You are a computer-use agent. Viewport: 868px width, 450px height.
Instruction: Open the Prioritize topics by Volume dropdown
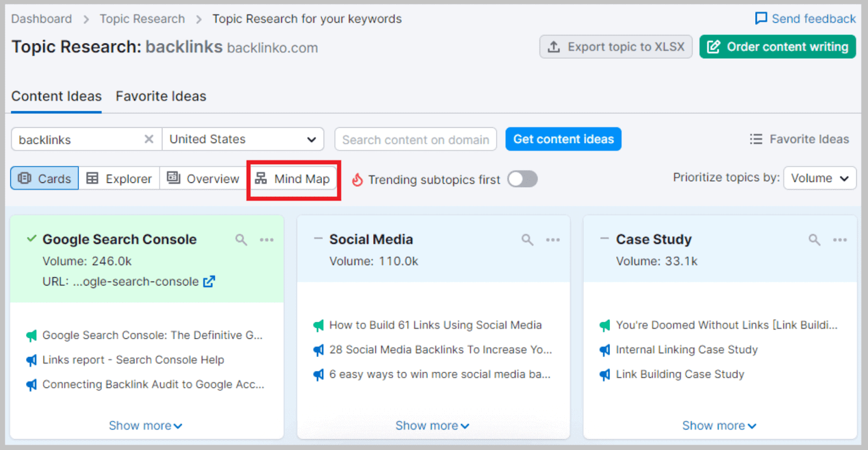(x=820, y=178)
